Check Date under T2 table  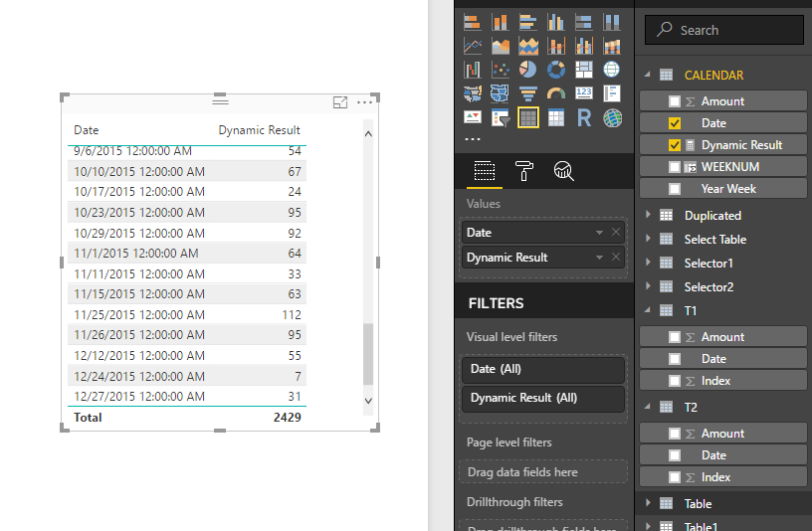(x=675, y=455)
